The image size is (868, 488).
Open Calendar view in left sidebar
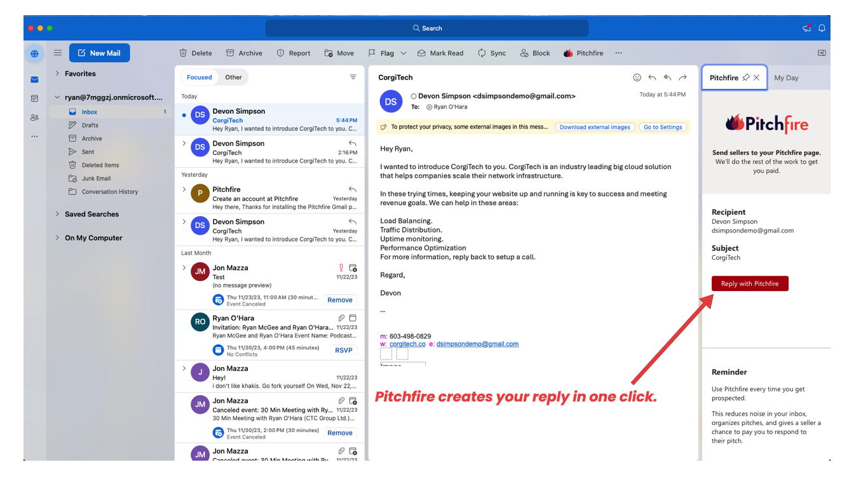(x=34, y=98)
